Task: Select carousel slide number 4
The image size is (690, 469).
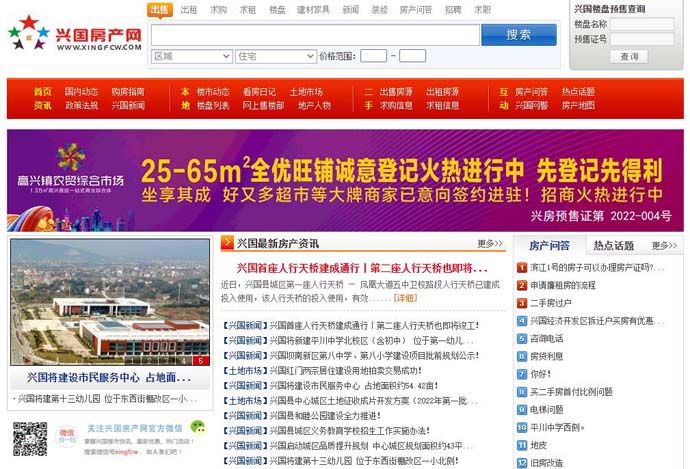Action: coord(184,360)
